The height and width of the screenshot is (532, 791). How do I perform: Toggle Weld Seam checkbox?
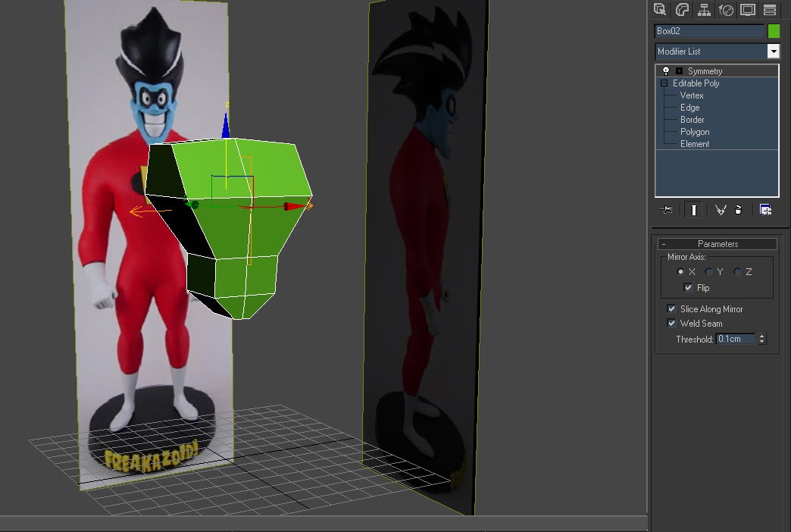pos(671,323)
